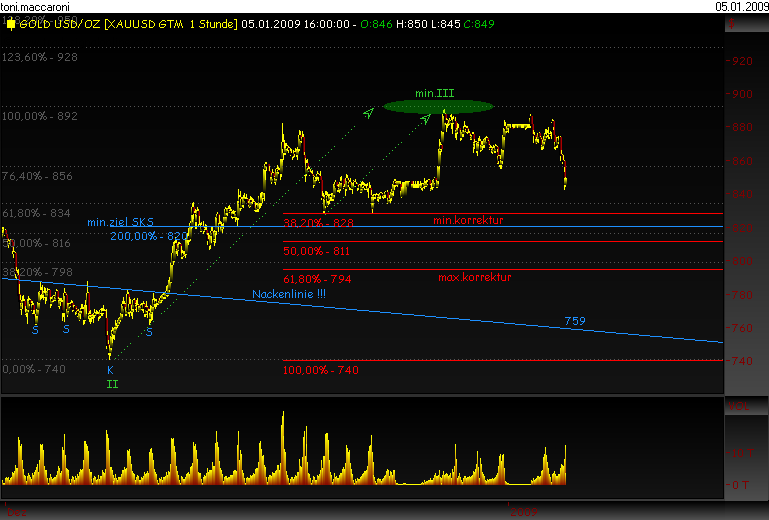This screenshot has height=520, width=769.
Task: Click the yellow chart icon beside GOLD USD/OZ
Action: (10, 24)
